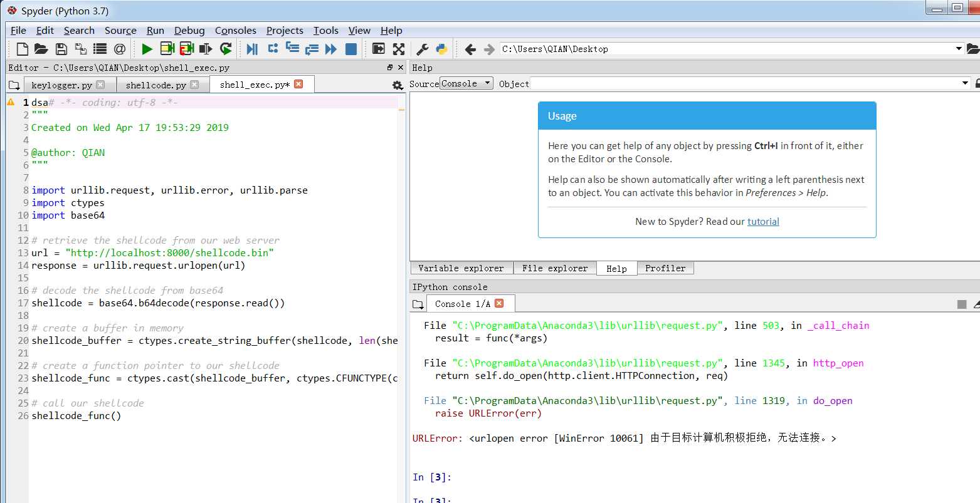
Task: Open Preferences via the wrench icon
Action: [423, 49]
